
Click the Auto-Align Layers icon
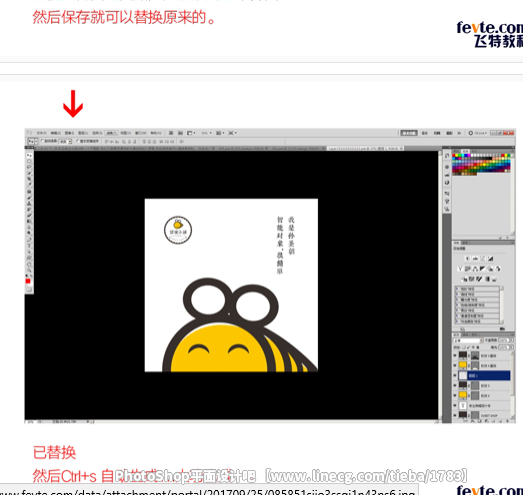pyautogui.click(x=182, y=141)
